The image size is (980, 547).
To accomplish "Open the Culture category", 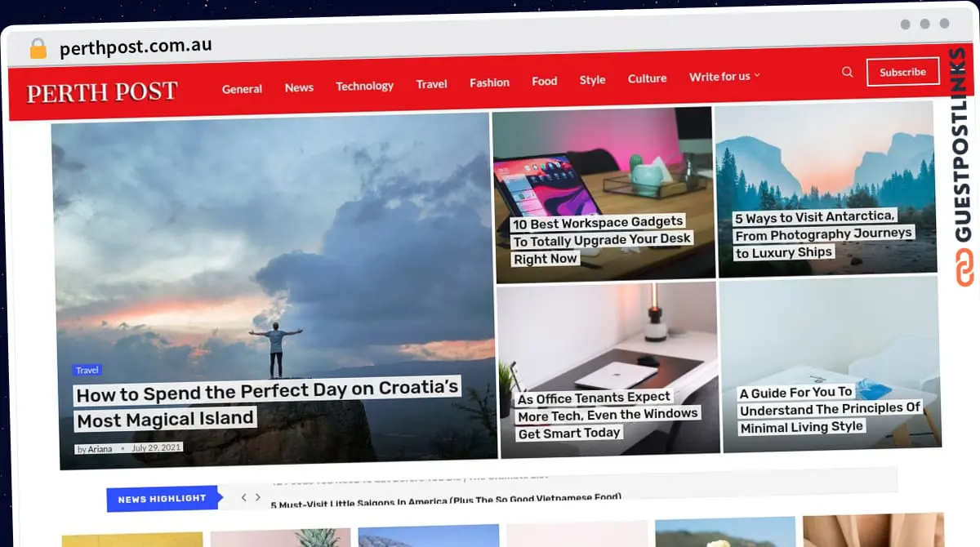I will point(647,78).
